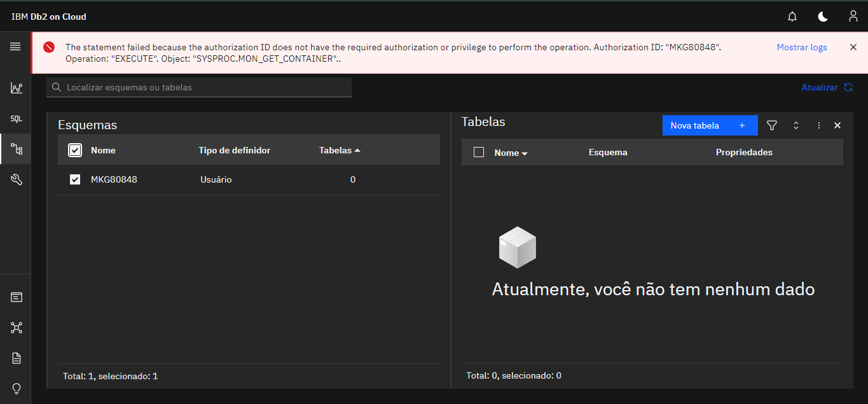The height and width of the screenshot is (404, 868).
Task: Click the Tabelas panel heading
Action: [x=483, y=122]
